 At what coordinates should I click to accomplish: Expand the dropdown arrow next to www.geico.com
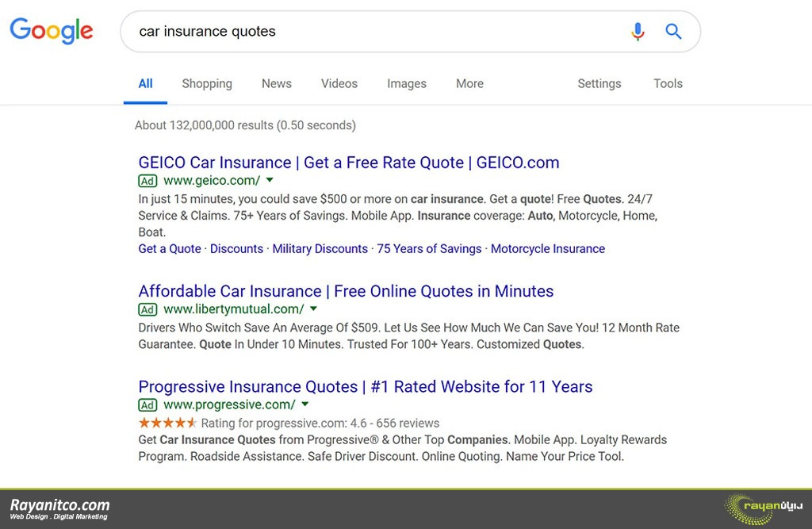tap(270, 180)
